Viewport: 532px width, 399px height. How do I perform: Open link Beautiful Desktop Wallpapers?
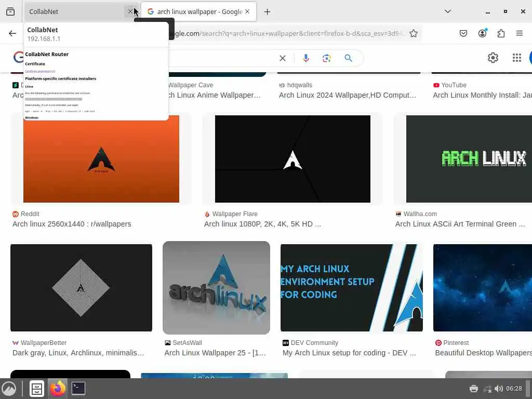coord(484,353)
